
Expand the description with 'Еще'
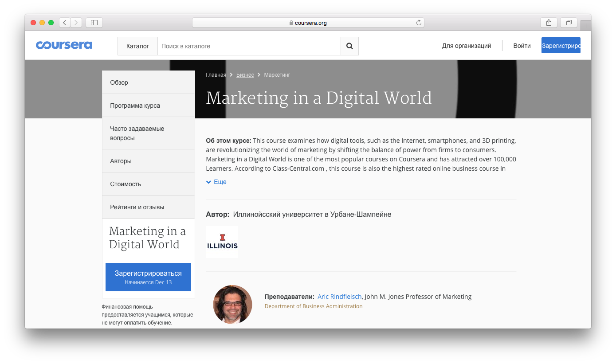[x=216, y=182]
